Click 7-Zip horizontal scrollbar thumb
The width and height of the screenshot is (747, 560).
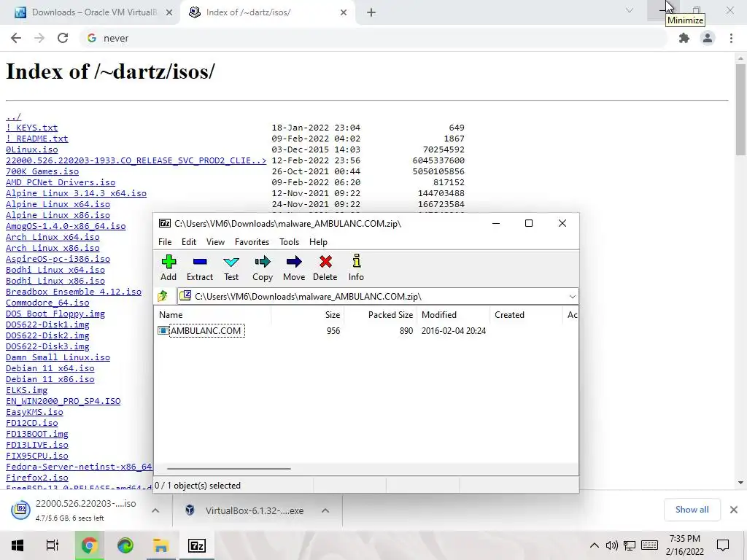[228, 469]
